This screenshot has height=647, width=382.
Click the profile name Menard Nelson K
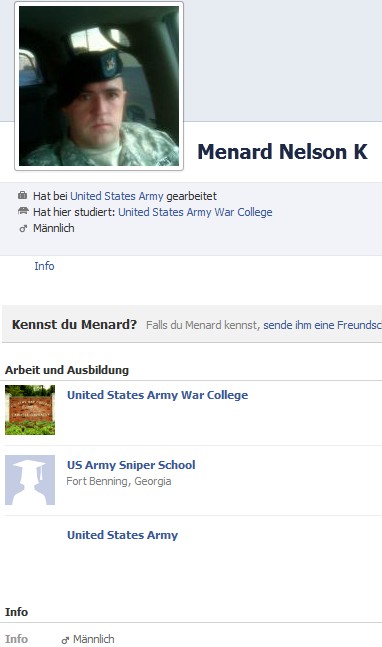click(282, 151)
